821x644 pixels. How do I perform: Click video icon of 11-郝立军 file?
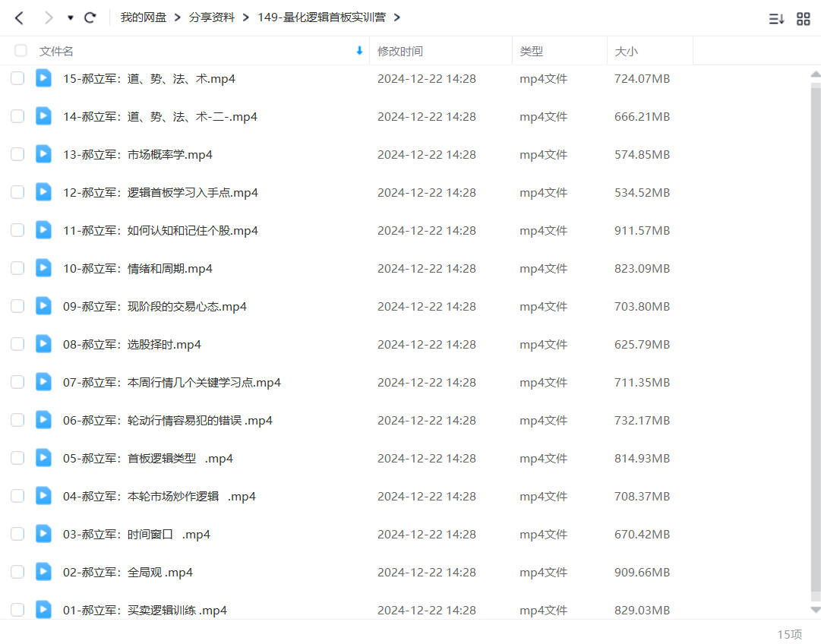(x=43, y=230)
